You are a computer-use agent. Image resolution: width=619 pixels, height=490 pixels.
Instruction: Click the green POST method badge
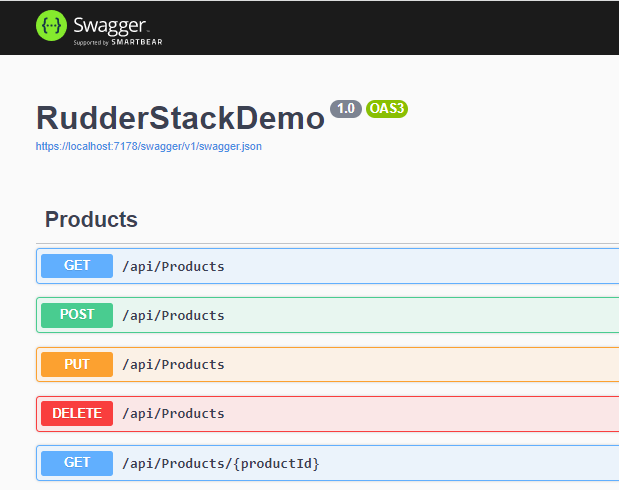tap(77, 315)
